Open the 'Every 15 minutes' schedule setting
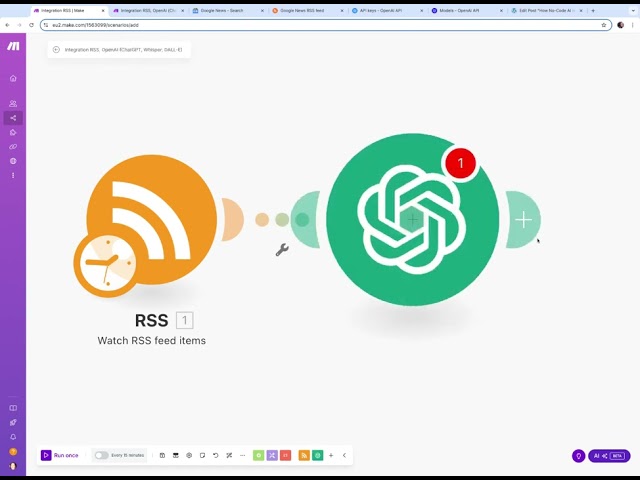640x480 pixels. pos(127,455)
